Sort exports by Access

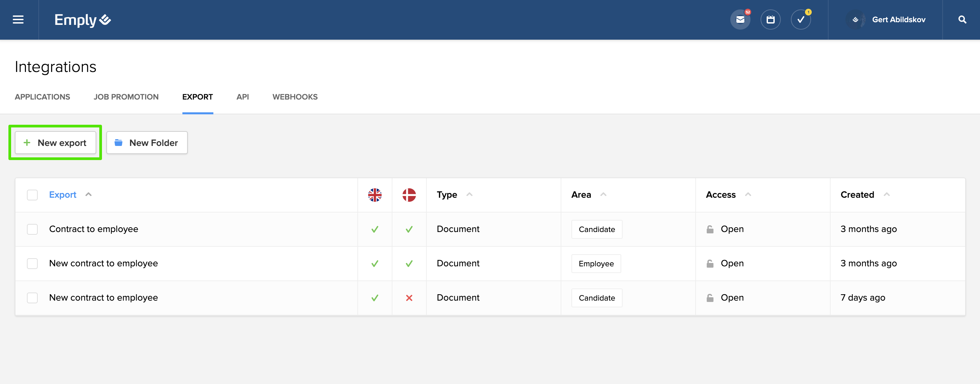(727, 195)
